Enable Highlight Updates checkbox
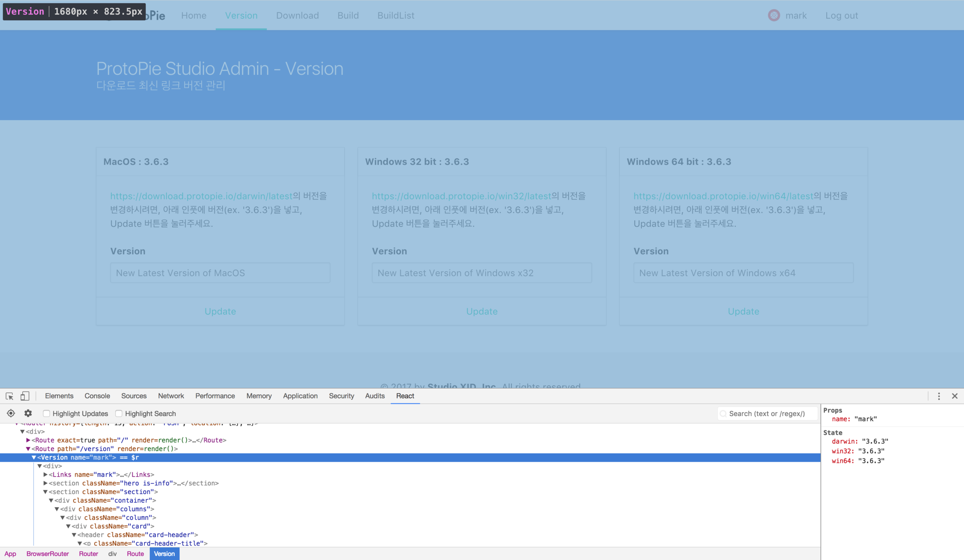The width and height of the screenshot is (964, 560). (x=46, y=414)
